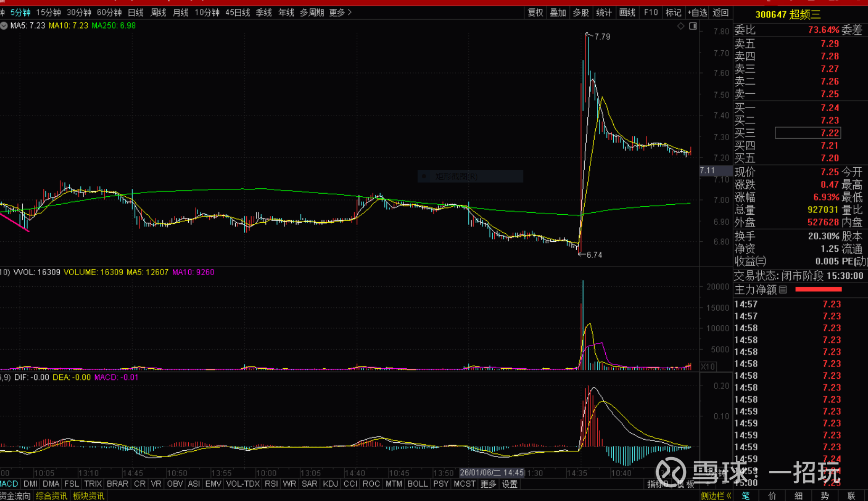Switch sidebar to 细 detail view

point(799,496)
